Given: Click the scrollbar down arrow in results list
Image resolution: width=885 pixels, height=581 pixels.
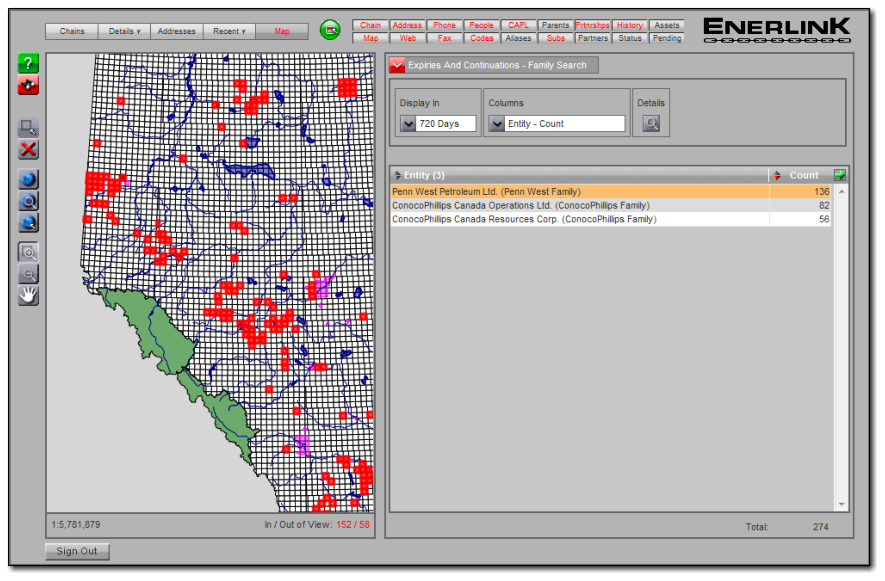Looking at the screenshot, I should pyautogui.click(x=841, y=504).
